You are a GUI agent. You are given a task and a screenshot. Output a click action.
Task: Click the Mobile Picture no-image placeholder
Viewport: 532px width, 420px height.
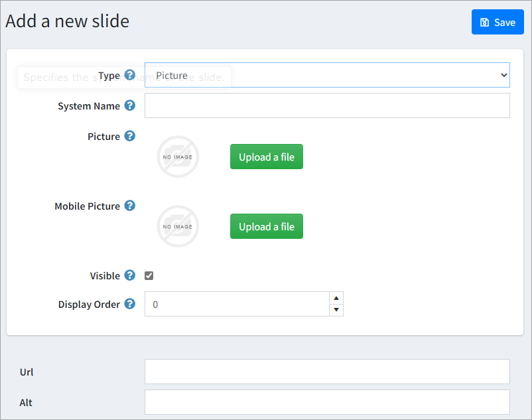(178, 227)
